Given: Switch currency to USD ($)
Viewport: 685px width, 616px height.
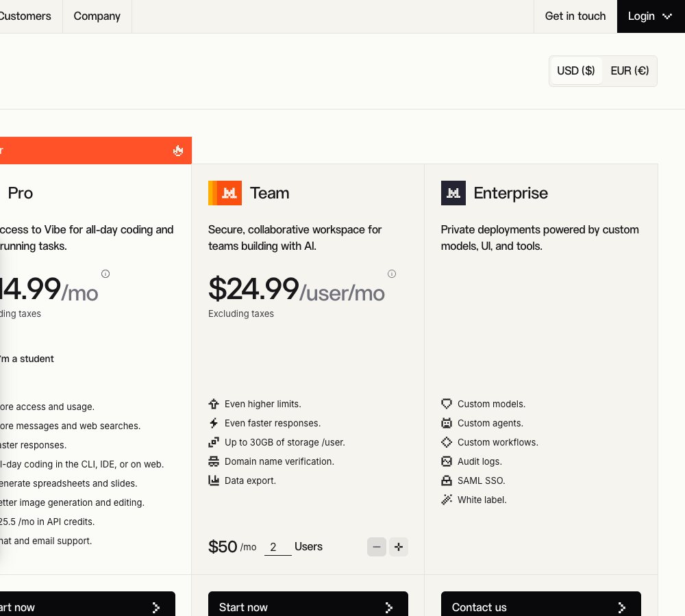Looking at the screenshot, I should [x=576, y=70].
